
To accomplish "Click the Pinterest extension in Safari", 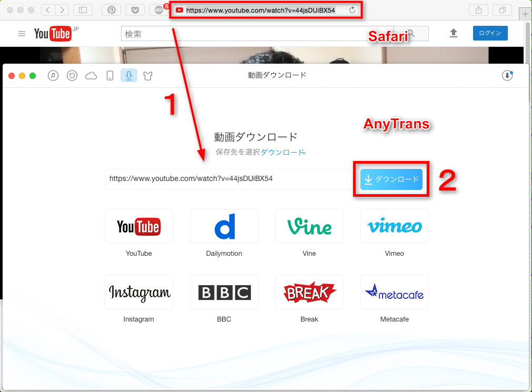I will click(x=111, y=10).
